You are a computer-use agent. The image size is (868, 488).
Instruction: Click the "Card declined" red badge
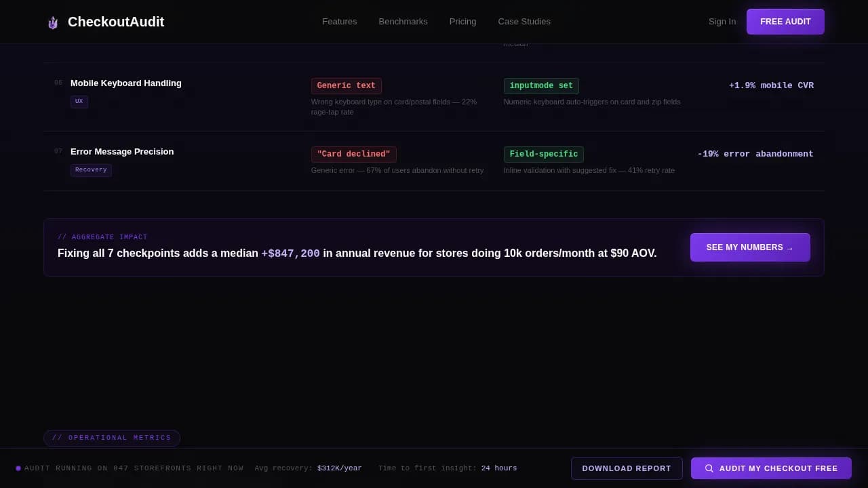coord(354,155)
